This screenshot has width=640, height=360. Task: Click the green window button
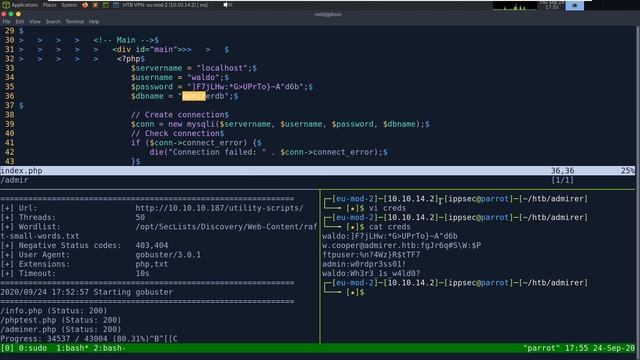(x=11, y=14)
